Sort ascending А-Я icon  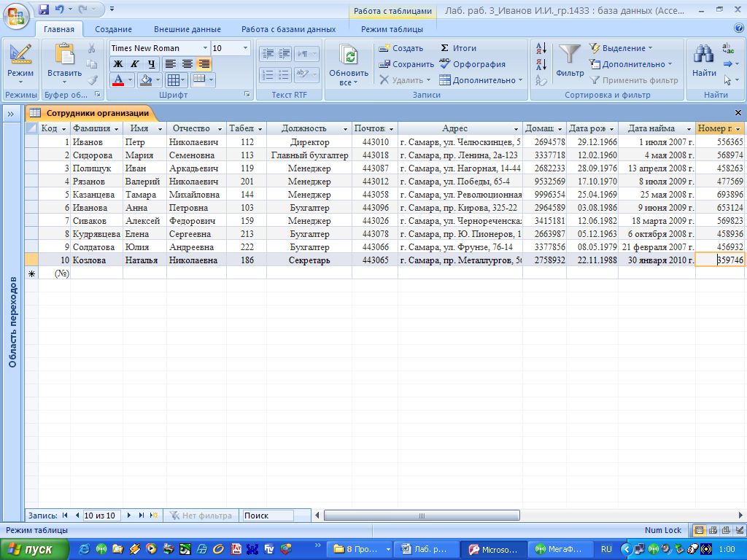click(x=541, y=48)
